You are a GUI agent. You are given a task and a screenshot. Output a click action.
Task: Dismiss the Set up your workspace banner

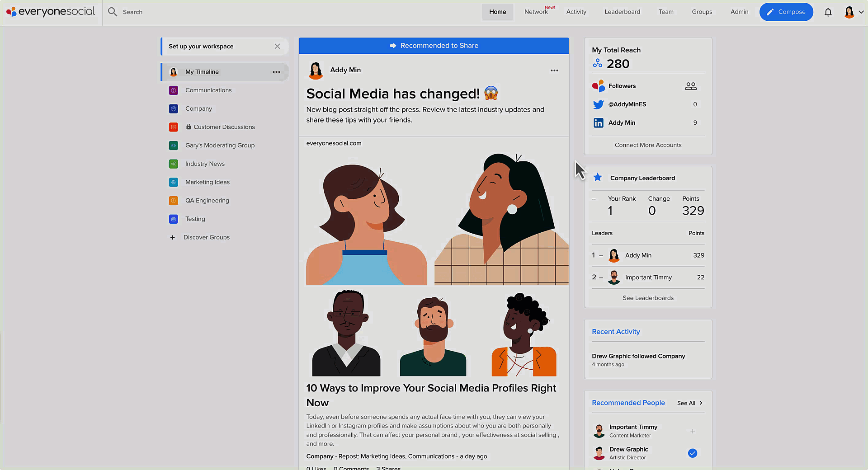coord(277,46)
